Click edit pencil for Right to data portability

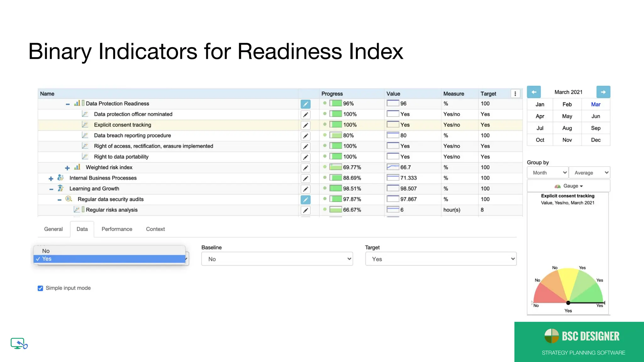(305, 157)
